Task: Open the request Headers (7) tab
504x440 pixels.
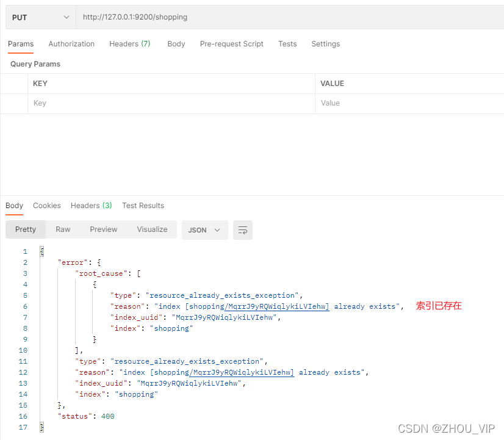Action: point(130,44)
